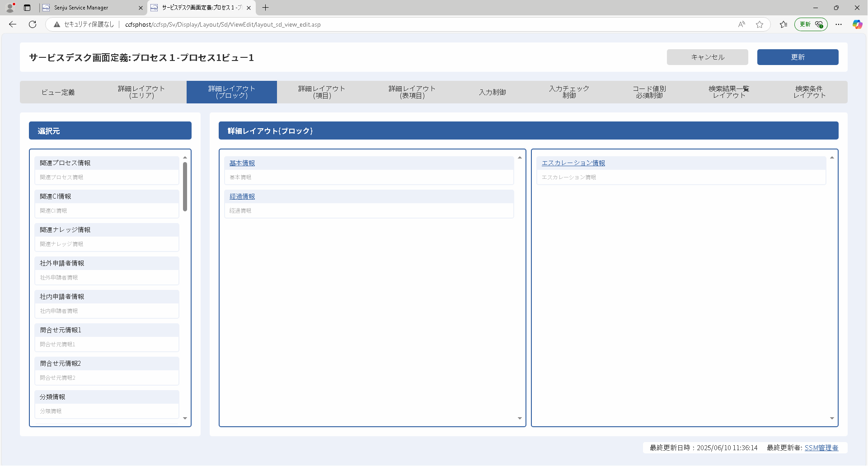
Task: Open the tab actions menu icon
Action: tap(27, 8)
